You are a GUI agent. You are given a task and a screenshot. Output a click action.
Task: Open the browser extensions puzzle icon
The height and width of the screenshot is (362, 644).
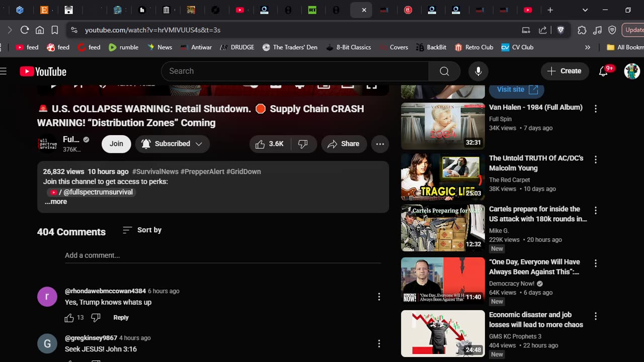[582, 30]
